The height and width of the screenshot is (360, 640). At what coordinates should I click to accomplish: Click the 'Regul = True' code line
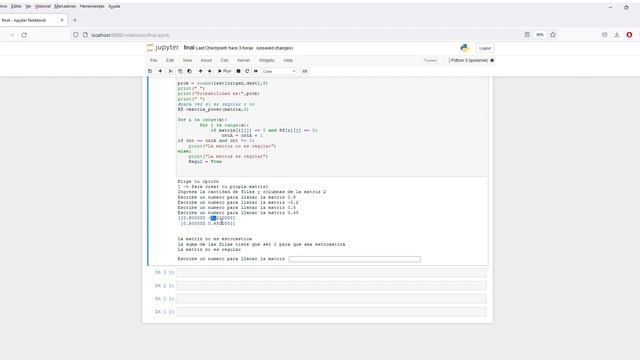click(x=205, y=162)
